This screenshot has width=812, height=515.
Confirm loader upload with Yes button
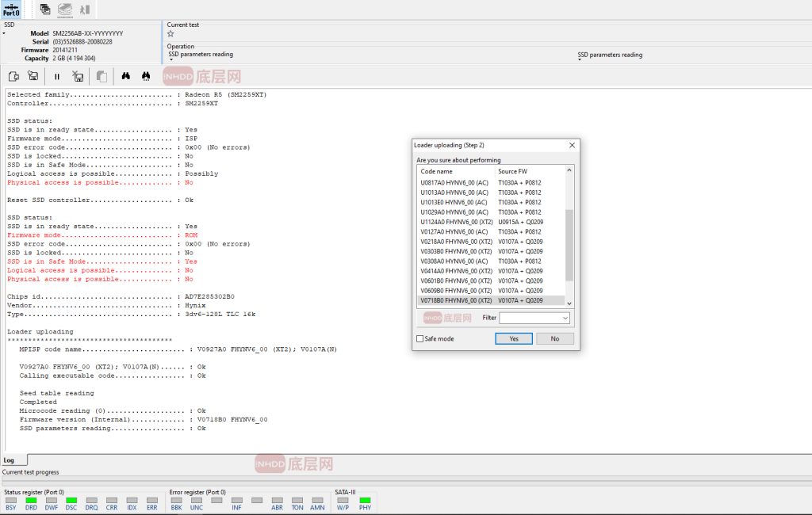tap(513, 338)
